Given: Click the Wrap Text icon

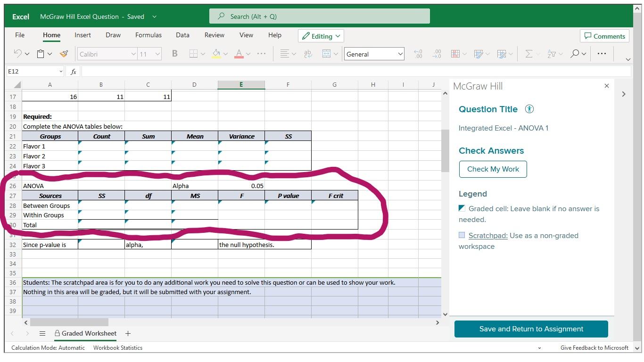Looking at the screenshot, I should tap(308, 53).
